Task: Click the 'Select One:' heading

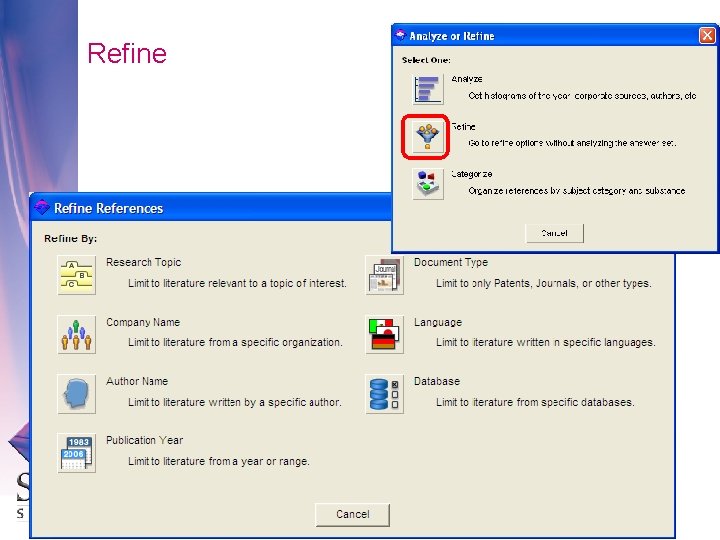Action: pyautogui.click(x=426, y=60)
